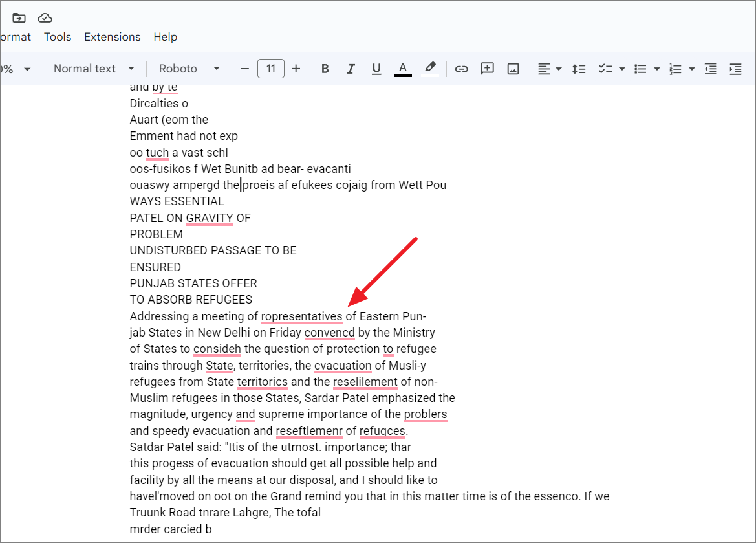Open the text color picker
The width and height of the screenshot is (756, 543).
(402, 68)
